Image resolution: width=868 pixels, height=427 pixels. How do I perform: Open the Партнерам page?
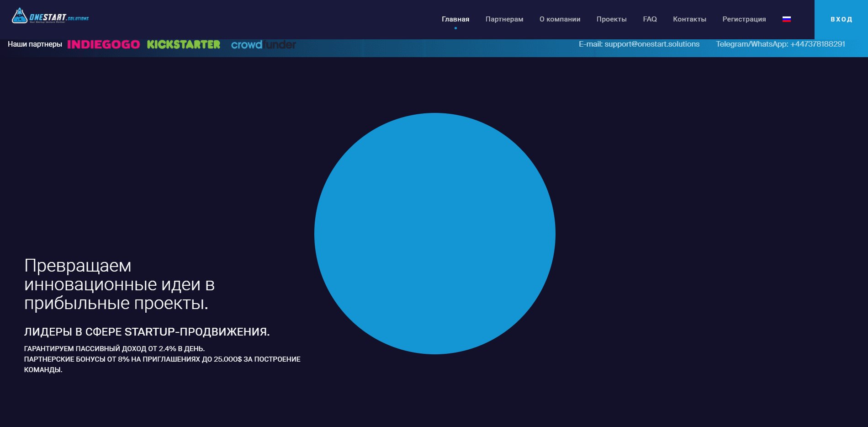coord(504,19)
